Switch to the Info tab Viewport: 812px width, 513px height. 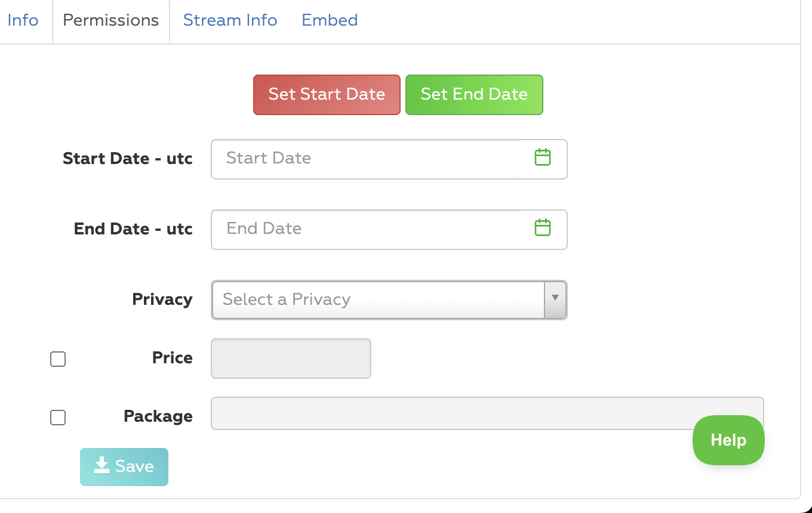[23, 20]
